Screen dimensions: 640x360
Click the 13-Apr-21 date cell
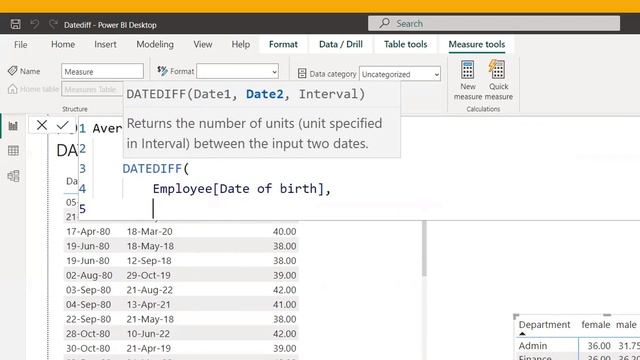pyautogui.click(x=148, y=304)
